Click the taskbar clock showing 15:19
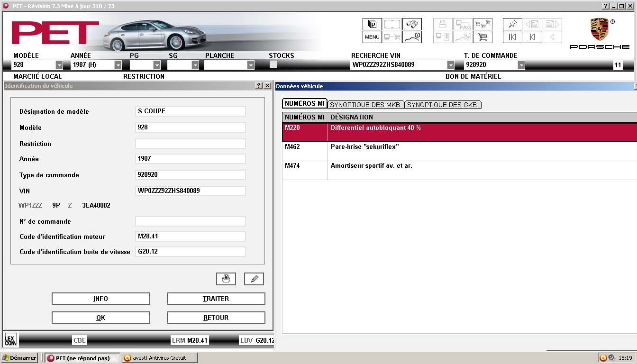Viewport: 637px width, 364px height. click(626, 358)
